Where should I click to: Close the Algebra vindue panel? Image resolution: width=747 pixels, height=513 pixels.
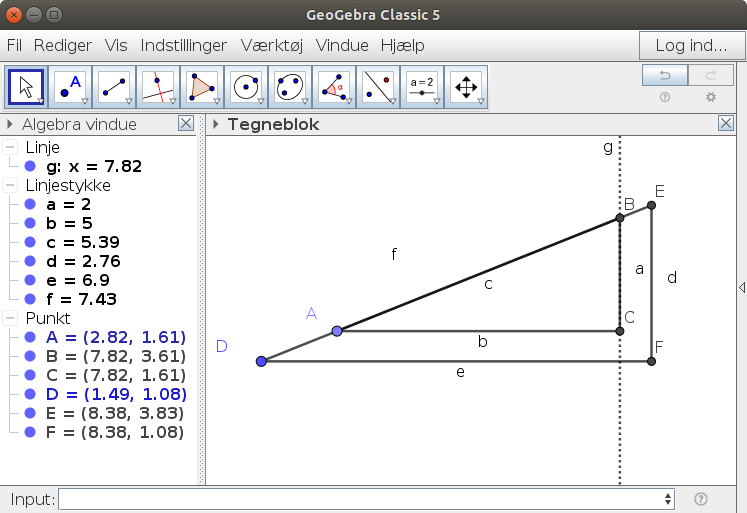(x=186, y=123)
